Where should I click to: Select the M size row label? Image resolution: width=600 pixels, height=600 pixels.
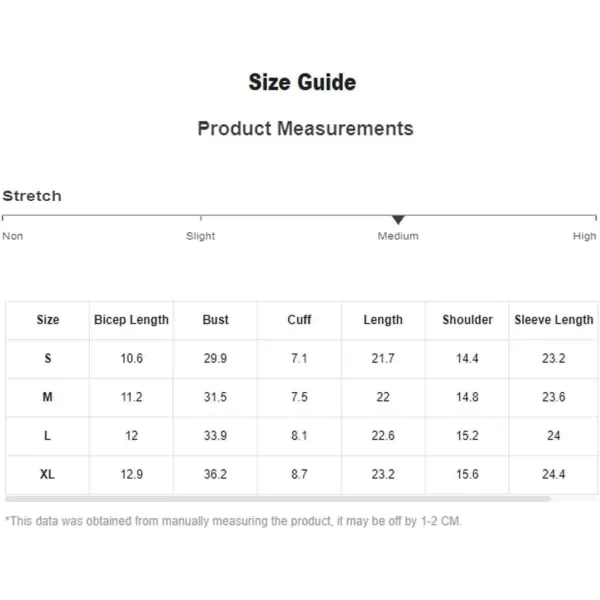point(47,397)
